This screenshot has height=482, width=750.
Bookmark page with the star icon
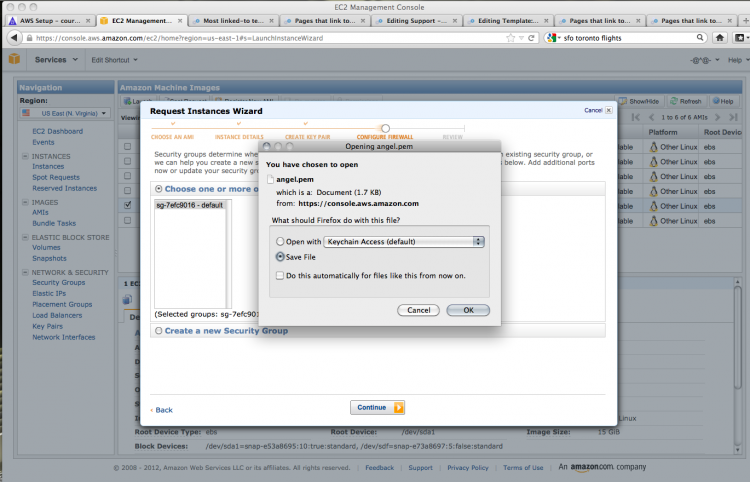(x=511, y=38)
